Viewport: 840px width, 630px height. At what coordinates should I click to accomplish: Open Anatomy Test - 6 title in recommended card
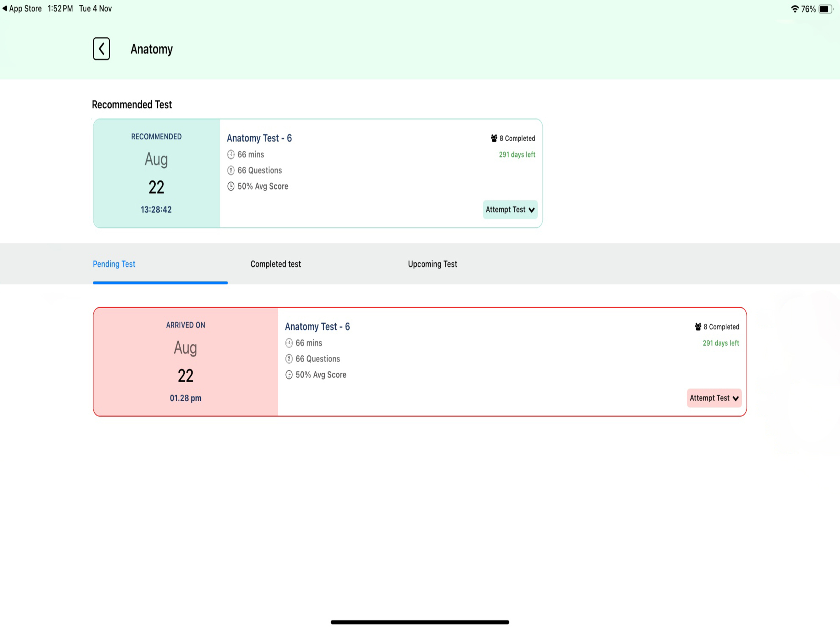click(x=259, y=138)
